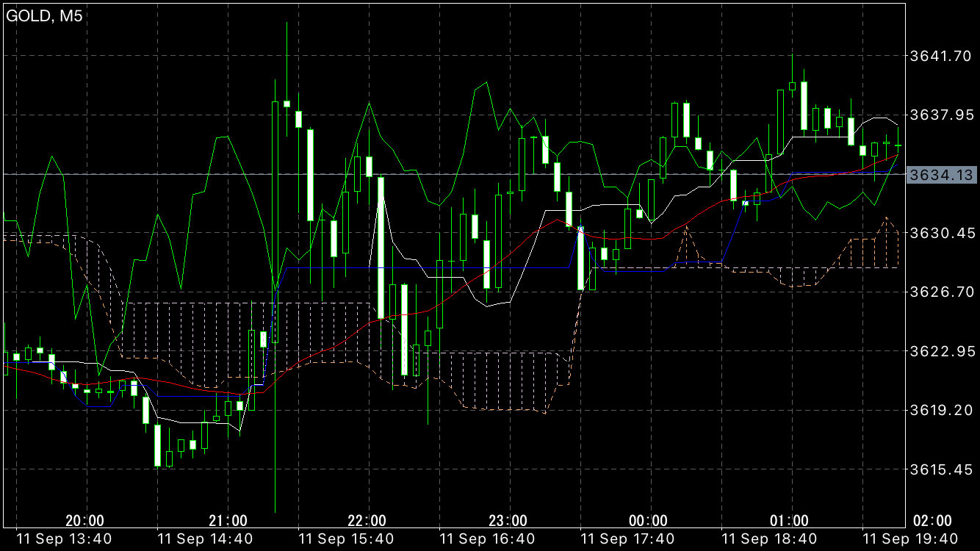Select the 3615.45 price axis label
Image resolution: width=980 pixels, height=551 pixels.
pyautogui.click(x=941, y=469)
